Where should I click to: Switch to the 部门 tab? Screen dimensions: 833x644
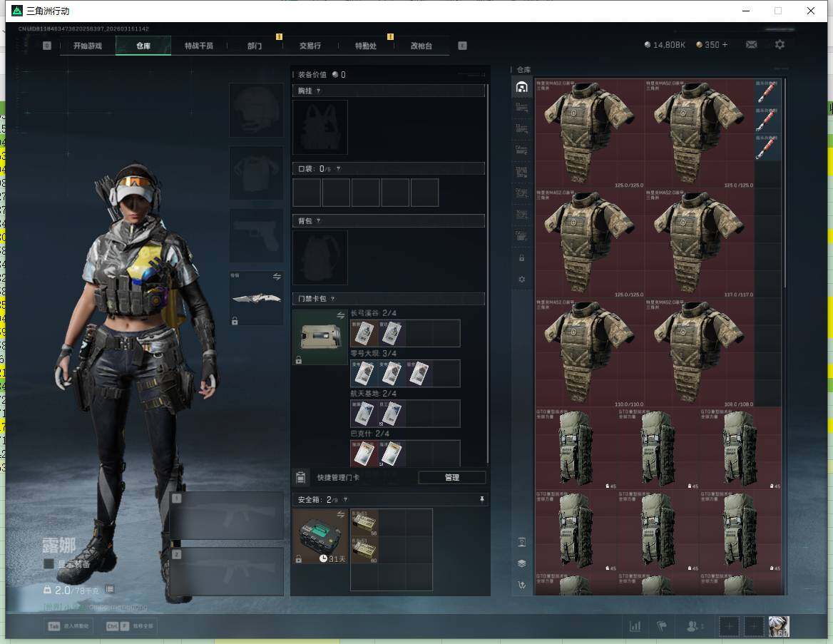pos(255,46)
